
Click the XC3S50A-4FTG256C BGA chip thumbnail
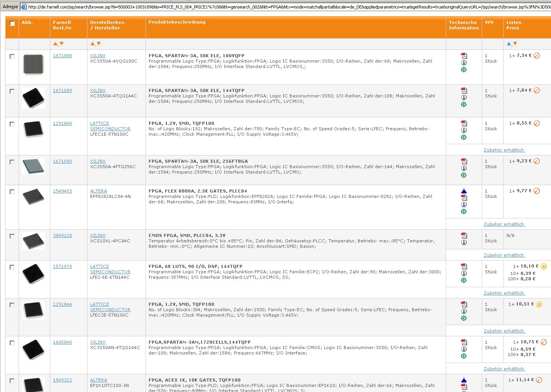point(33,166)
